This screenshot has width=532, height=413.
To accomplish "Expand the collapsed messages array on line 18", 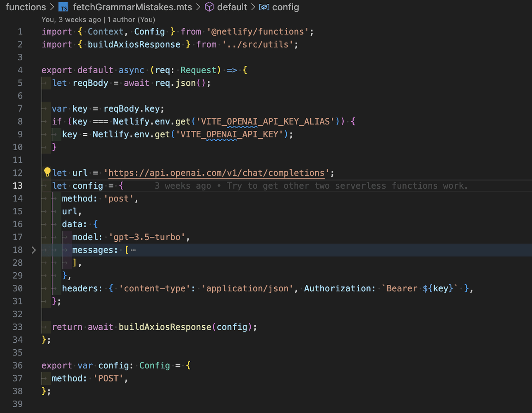I will tap(133, 250).
